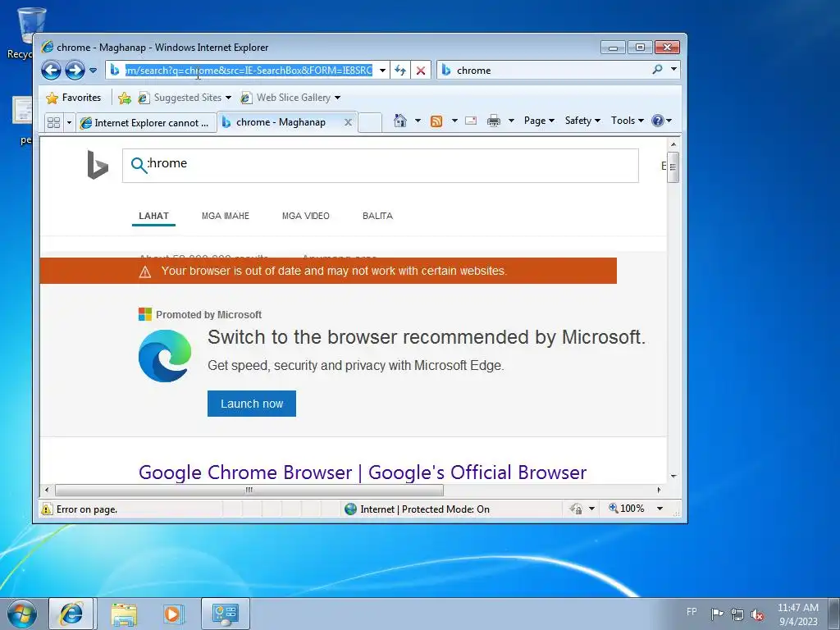
Task: Open Suggested Sites dropdown
Action: tap(185, 98)
